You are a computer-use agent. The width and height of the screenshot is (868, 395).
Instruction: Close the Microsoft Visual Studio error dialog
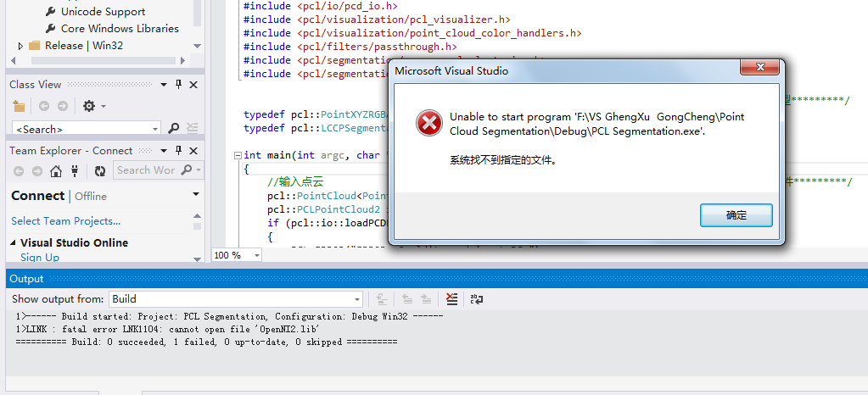click(760, 68)
